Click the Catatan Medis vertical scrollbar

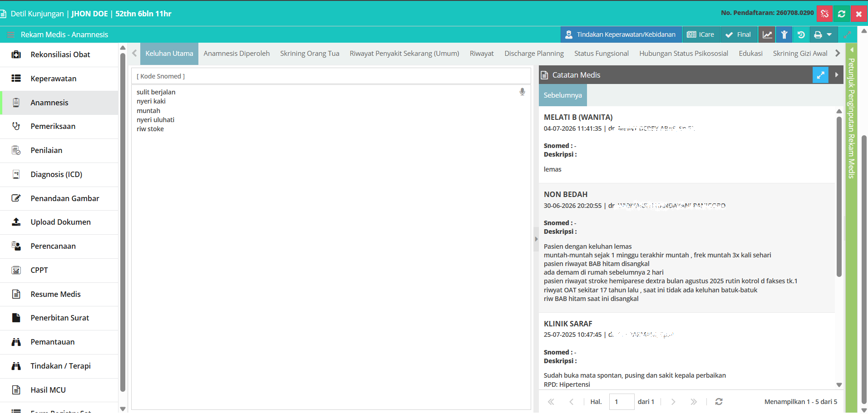(x=839, y=197)
